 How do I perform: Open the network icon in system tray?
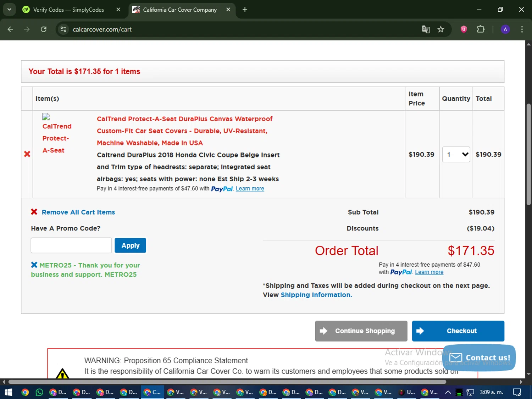[x=470, y=392]
